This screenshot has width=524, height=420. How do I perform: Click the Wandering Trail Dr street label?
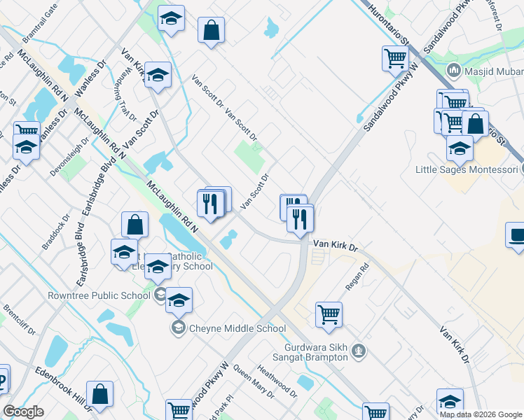click(125, 94)
